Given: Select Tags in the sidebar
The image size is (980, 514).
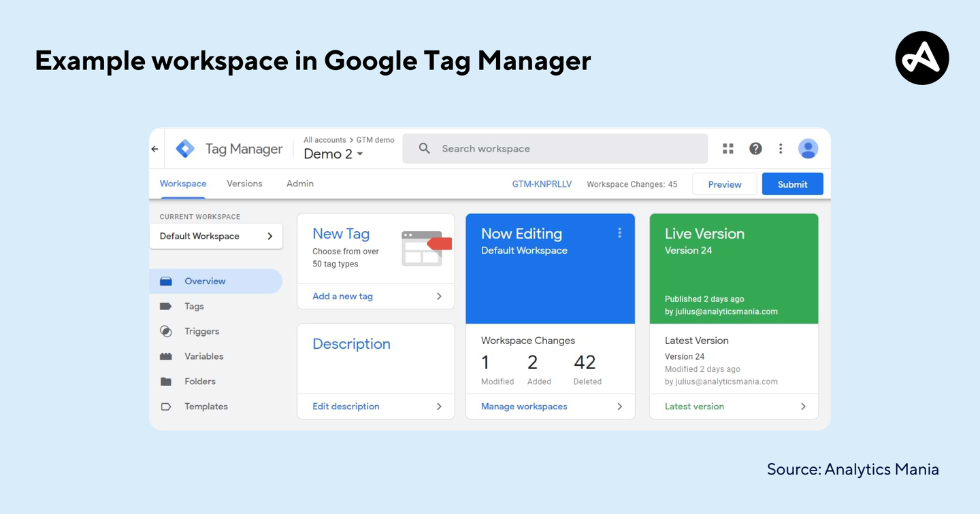Looking at the screenshot, I should [x=194, y=306].
